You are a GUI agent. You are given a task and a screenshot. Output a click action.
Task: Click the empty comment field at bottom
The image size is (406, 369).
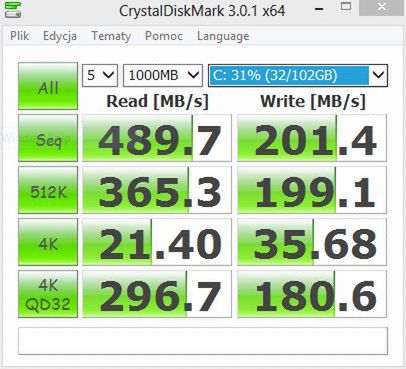[203, 341]
